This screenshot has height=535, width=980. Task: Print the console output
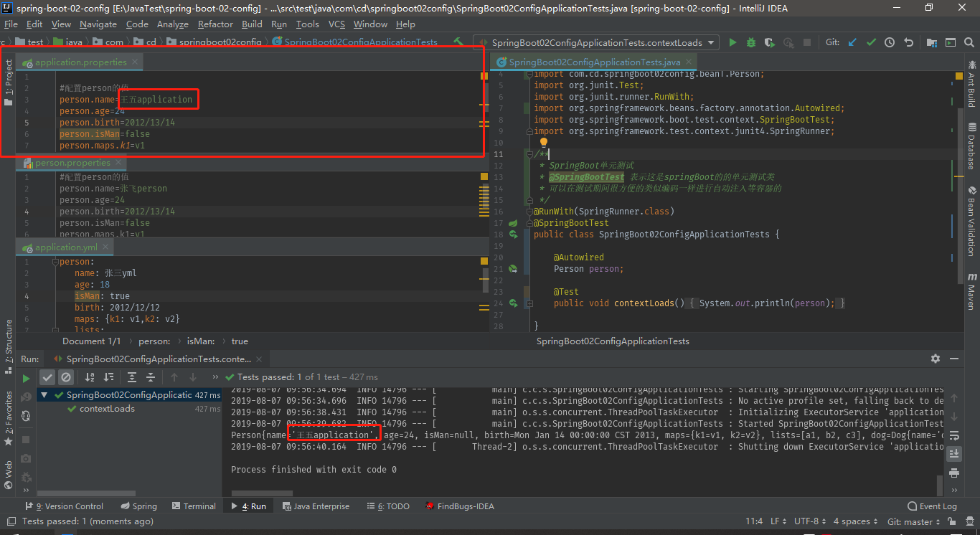pyautogui.click(x=954, y=473)
